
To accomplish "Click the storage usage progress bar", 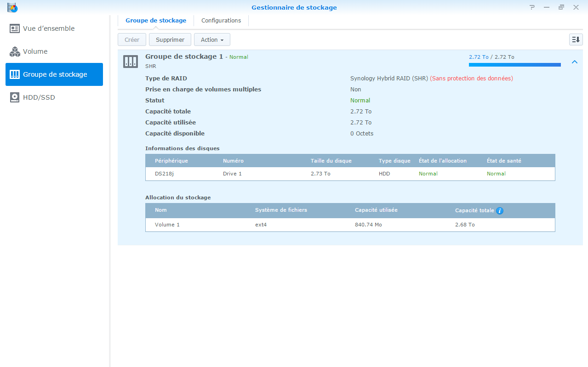I will 514,65.
